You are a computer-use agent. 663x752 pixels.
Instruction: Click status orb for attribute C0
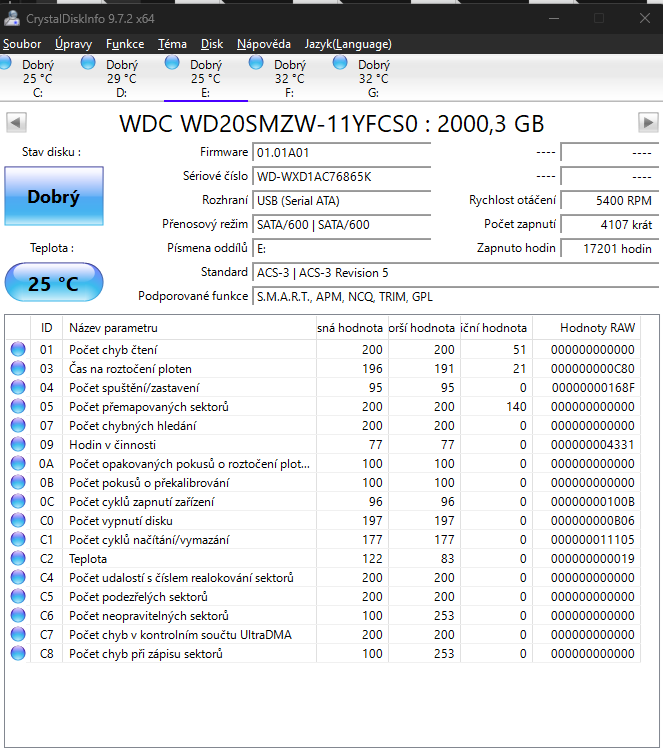point(18,520)
